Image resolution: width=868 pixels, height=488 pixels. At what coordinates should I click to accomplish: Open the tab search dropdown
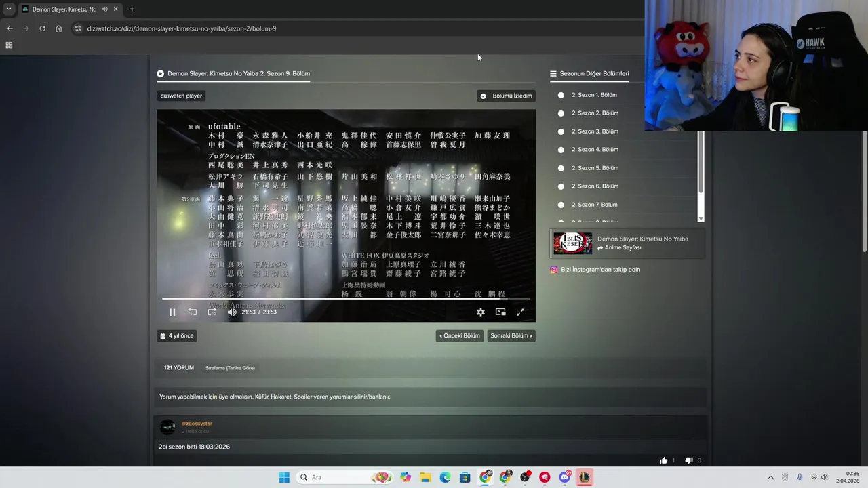coord(9,9)
